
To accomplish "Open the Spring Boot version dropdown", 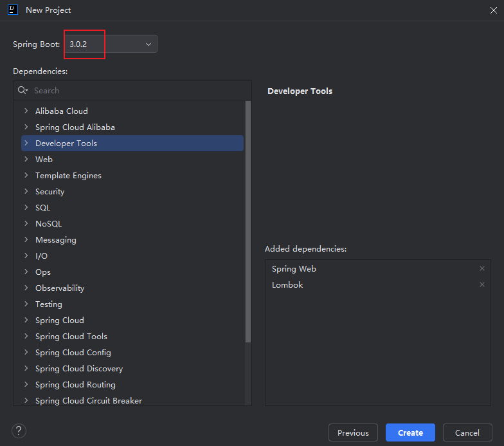I will click(111, 44).
